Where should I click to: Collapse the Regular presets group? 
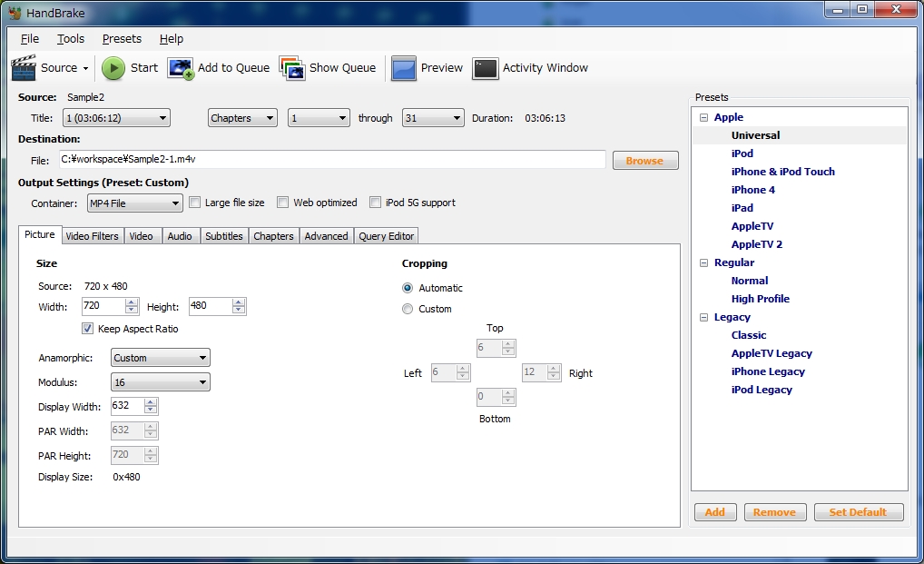pos(703,262)
